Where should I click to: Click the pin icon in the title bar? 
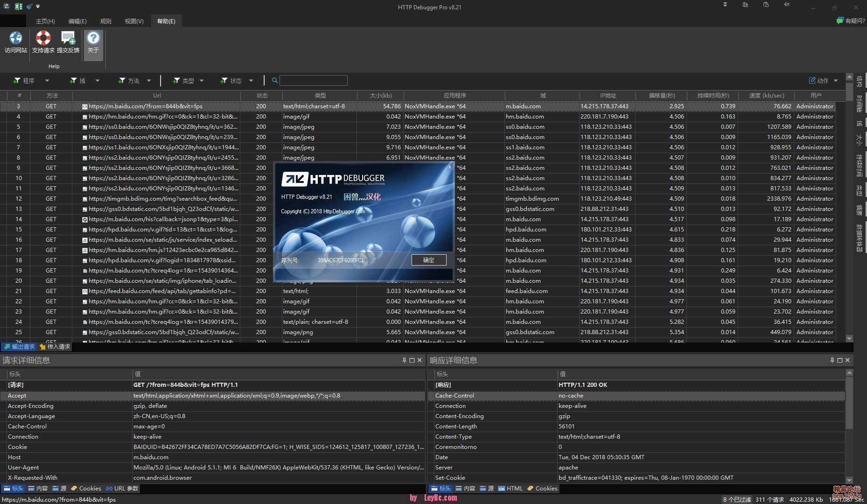coord(787,5)
